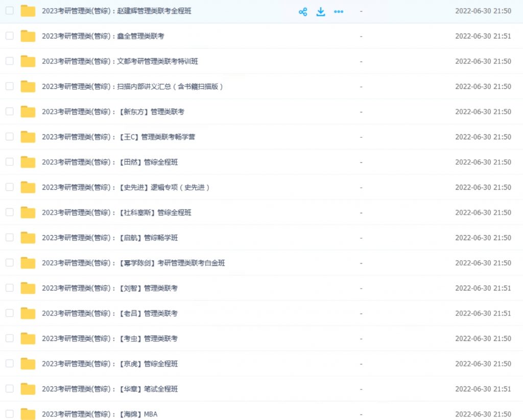The image size is (523, 420).
Task: Click folder icon of 【考虫】管理类联考
Action: [28, 338]
